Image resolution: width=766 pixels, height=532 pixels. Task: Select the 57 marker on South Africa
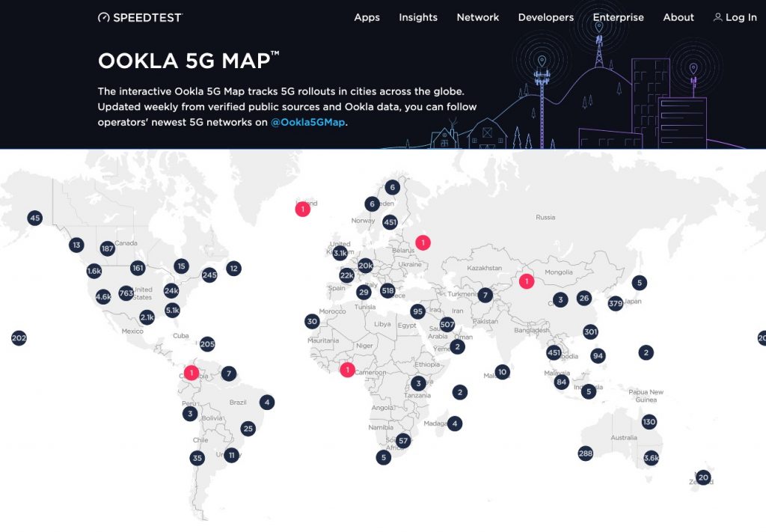pyautogui.click(x=403, y=441)
